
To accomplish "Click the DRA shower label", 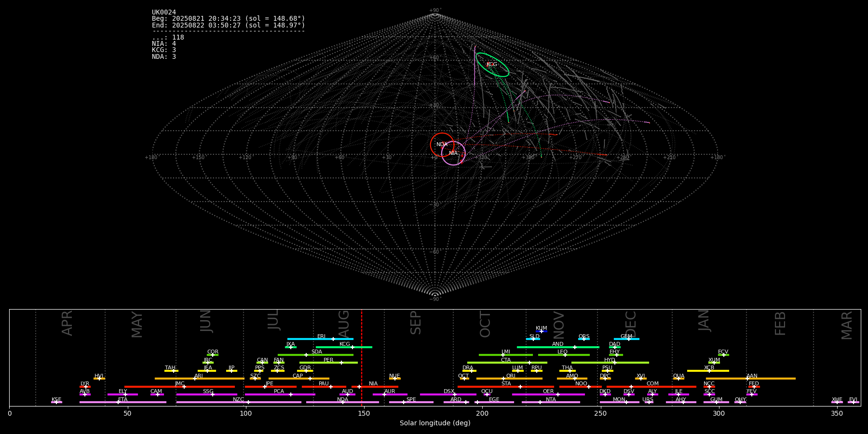I will [x=468, y=368].
